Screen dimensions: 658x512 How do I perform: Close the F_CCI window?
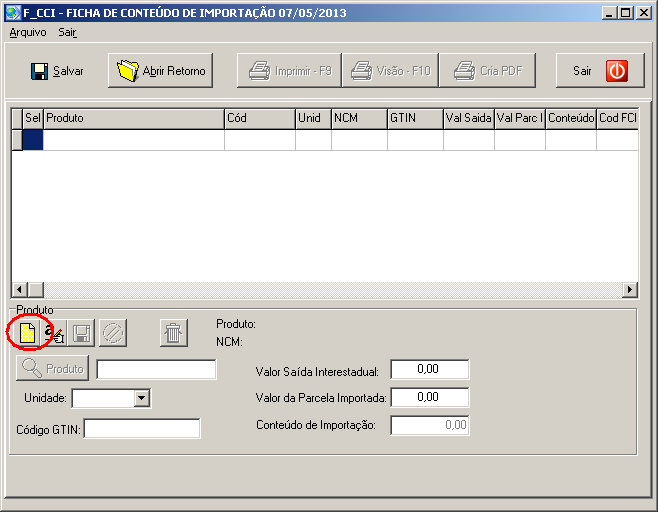tap(643, 13)
